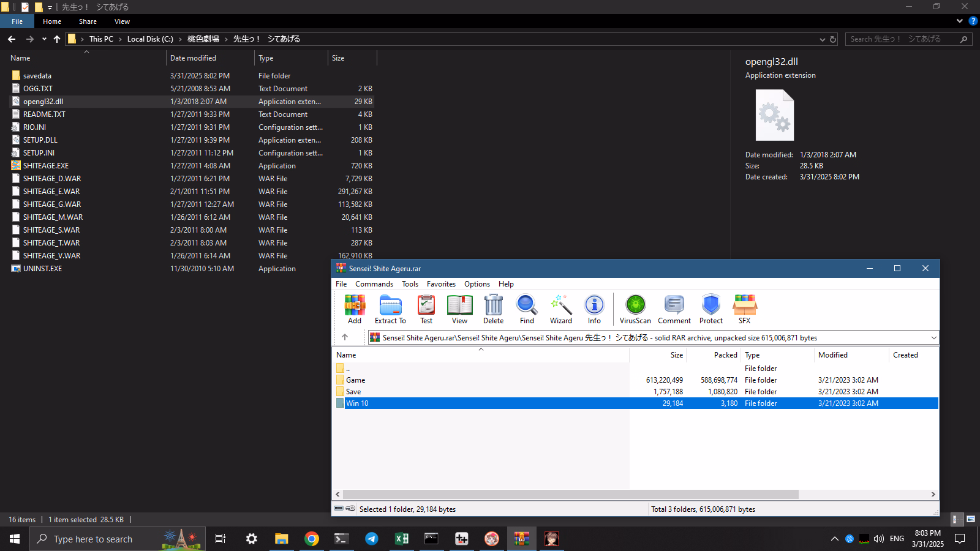Click the Local Disk (C:) breadcrumb
Viewport: 980px width, 551px height.
(150, 39)
